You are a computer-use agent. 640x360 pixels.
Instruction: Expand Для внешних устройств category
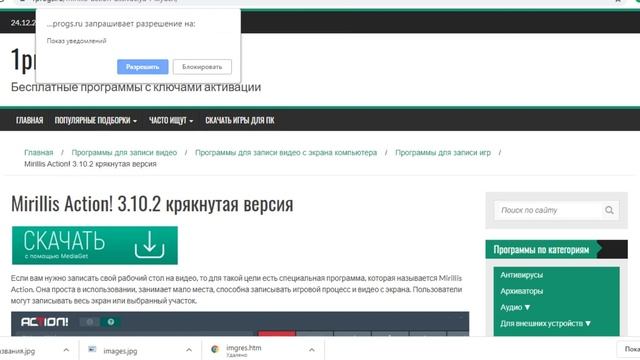[x=546, y=323]
